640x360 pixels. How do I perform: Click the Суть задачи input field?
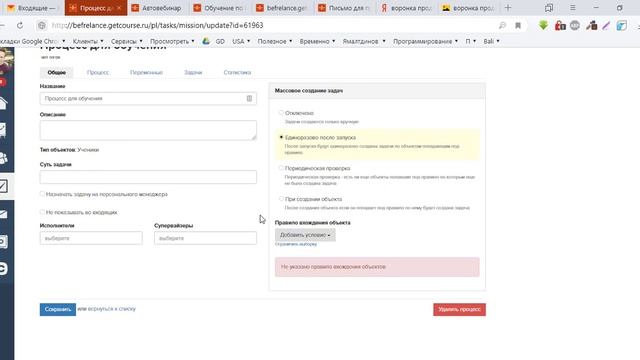(148, 177)
